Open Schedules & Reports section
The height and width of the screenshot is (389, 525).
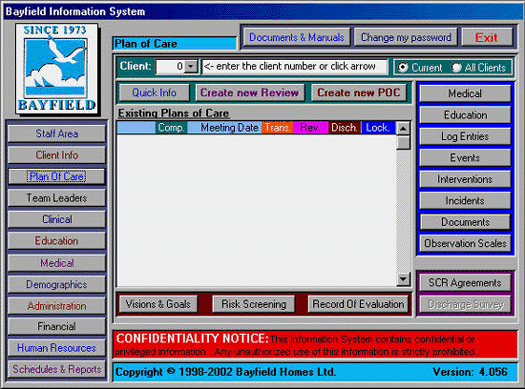coord(57,369)
